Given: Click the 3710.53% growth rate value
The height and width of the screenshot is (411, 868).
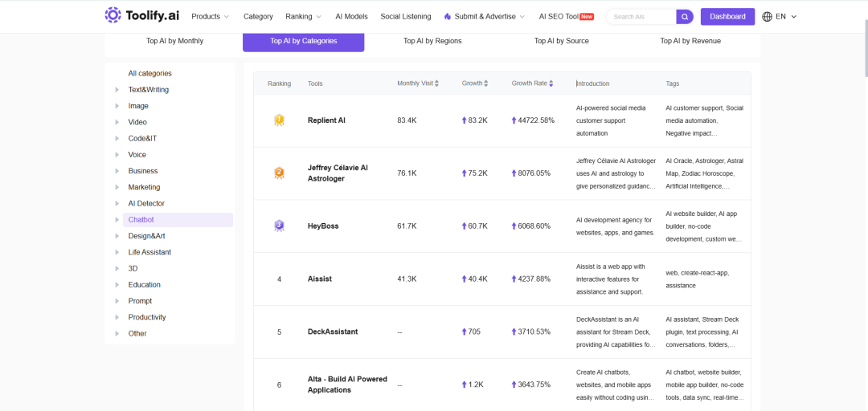Looking at the screenshot, I should [x=534, y=332].
